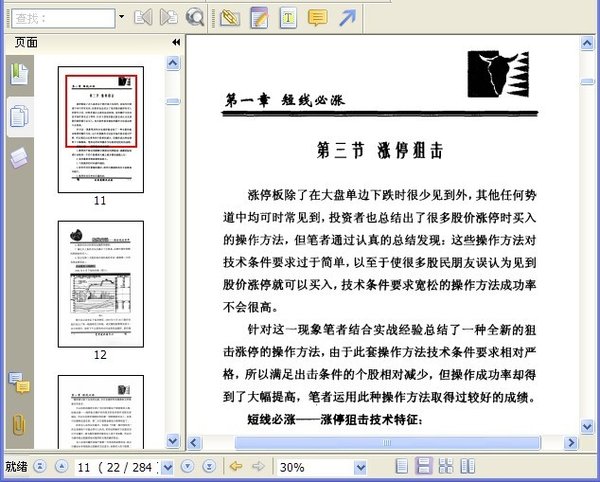The height and width of the screenshot is (482, 600).
Task: Click the find next result icon
Action: (x=169, y=18)
